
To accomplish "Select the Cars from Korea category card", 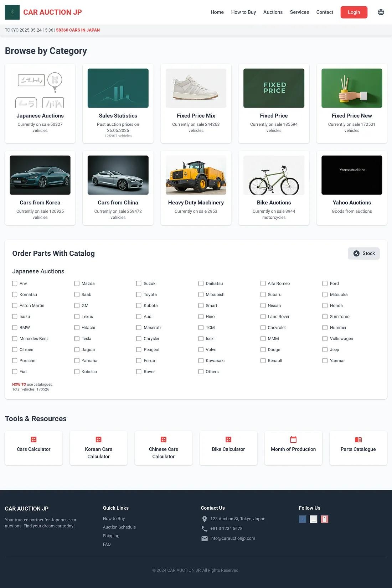I will coord(40,188).
